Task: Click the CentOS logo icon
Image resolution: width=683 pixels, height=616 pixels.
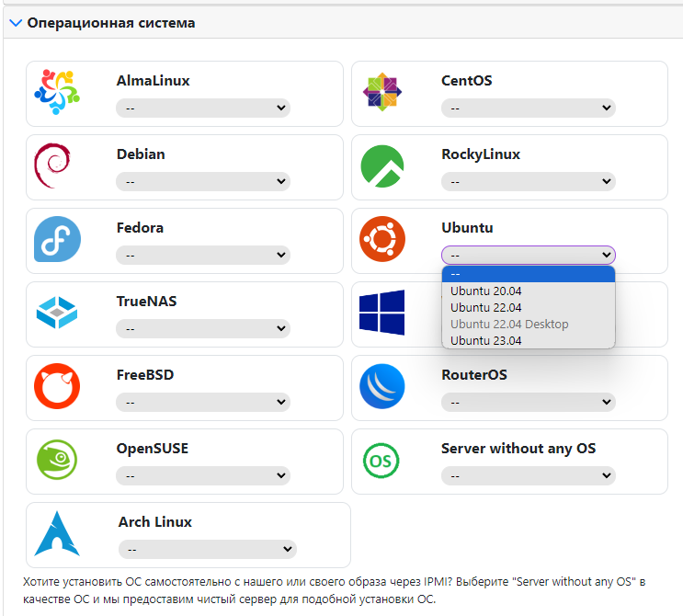Action: click(x=382, y=92)
